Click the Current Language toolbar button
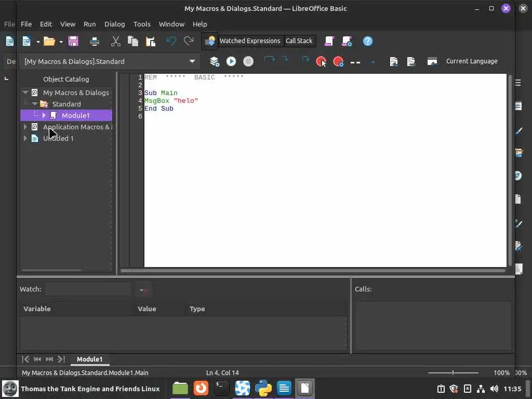 pos(472,61)
